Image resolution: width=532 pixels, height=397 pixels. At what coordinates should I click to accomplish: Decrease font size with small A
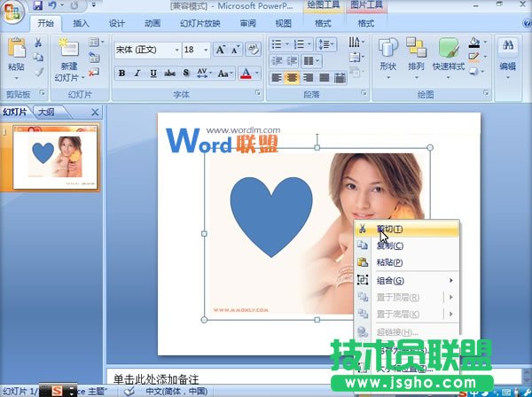pos(236,51)
